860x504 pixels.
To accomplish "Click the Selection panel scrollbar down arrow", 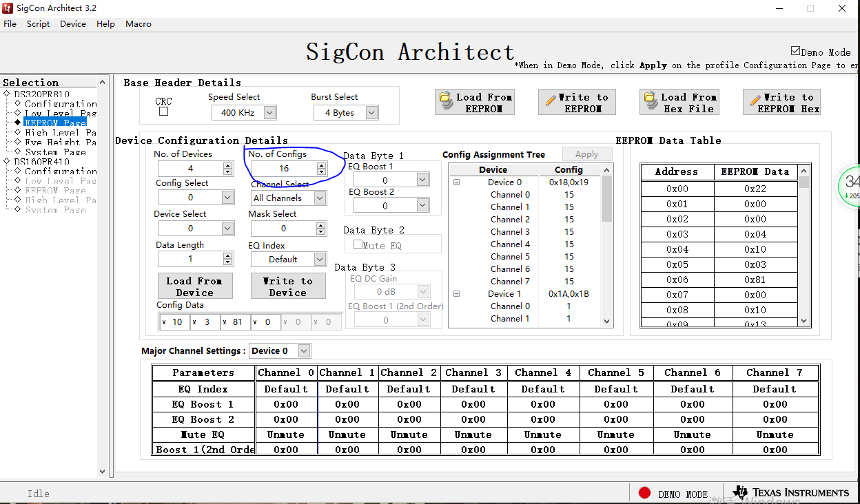I will click(103, 472).
